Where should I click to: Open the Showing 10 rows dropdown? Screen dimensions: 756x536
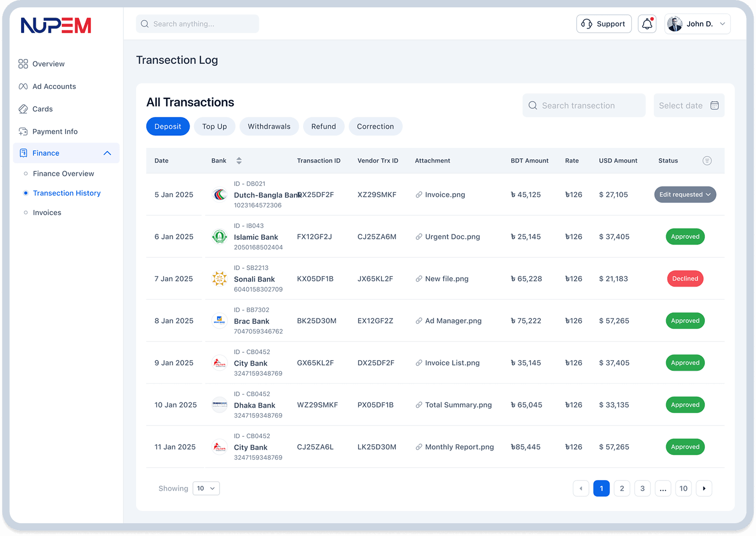click(206, 488)
